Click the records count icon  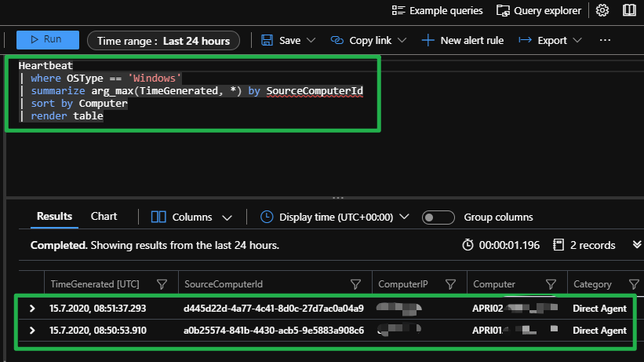click(558, 245)
